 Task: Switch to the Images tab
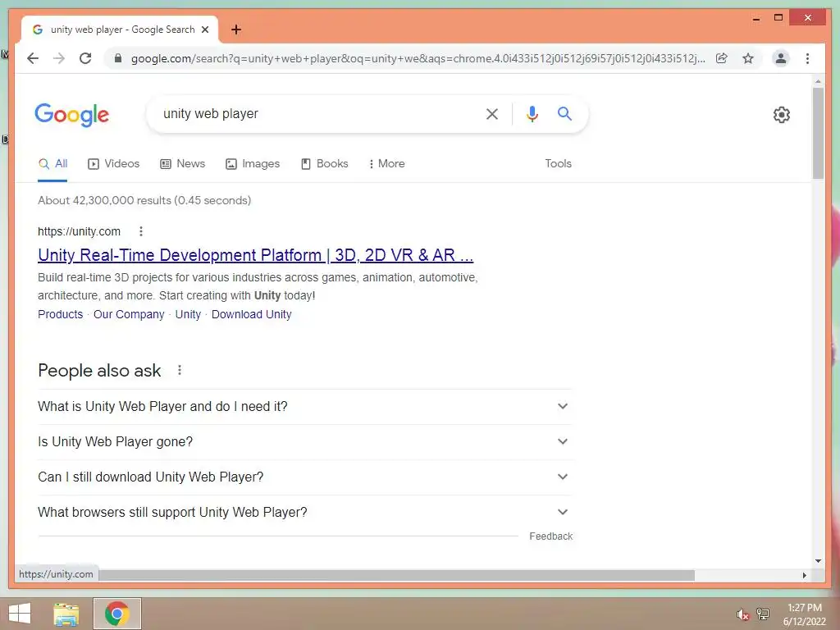point(253,164)
